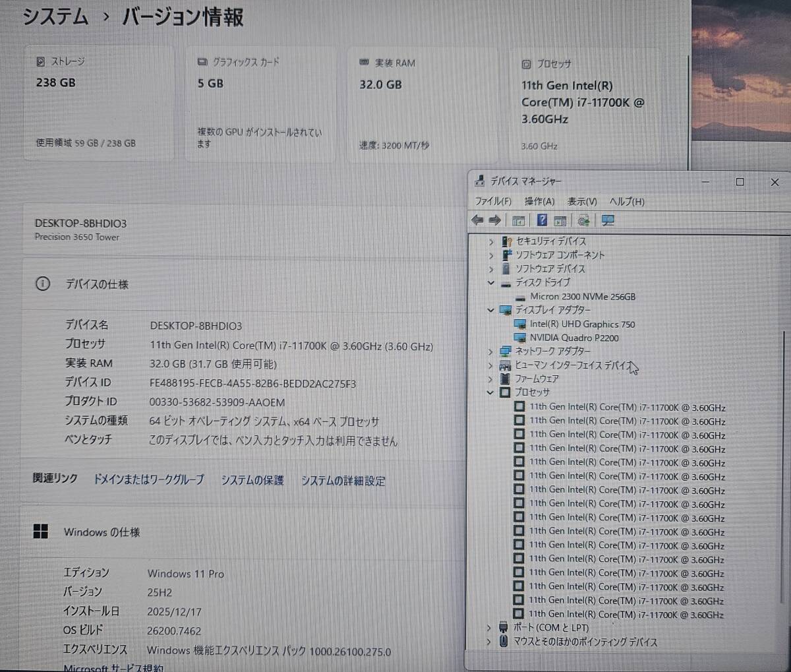This screenshot has width=791, height=672.
Task: Click show/hide console tree toolbar icon
Action: click(x=518, y=221)
